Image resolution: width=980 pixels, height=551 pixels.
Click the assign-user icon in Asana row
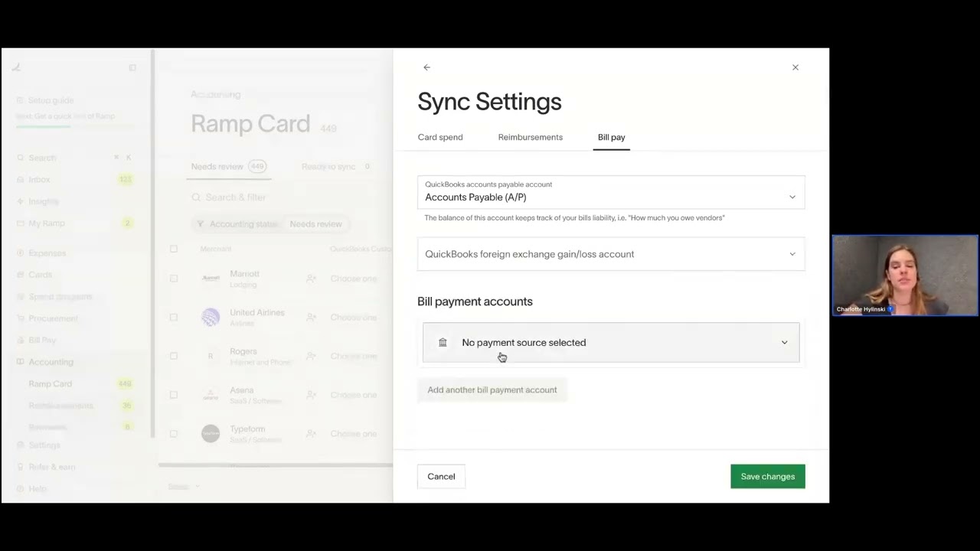click(x=311, y=395)
